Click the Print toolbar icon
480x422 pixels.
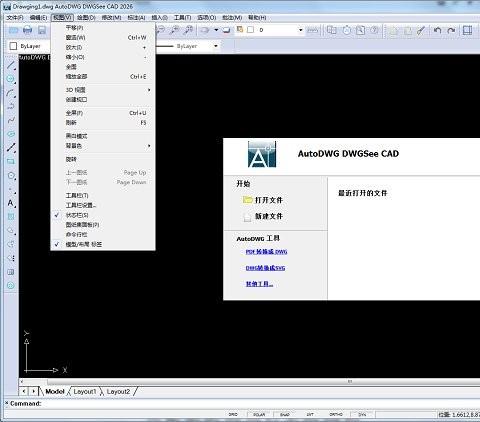point(28,30)
